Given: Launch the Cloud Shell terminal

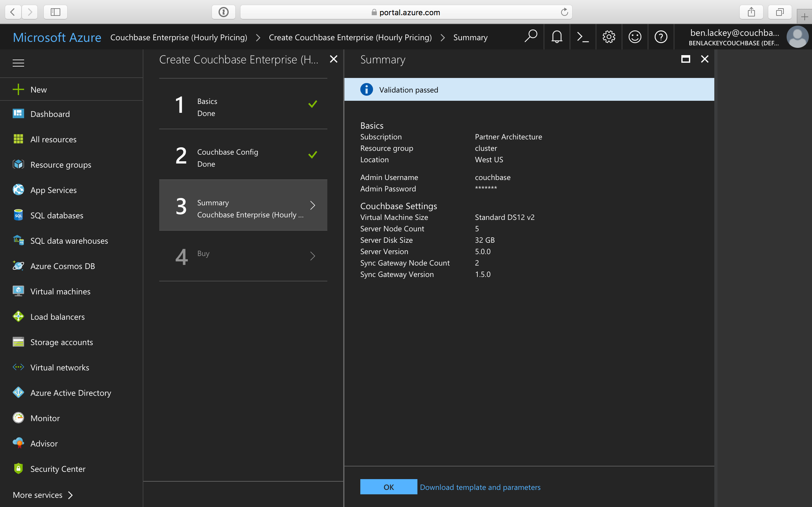Looking at the screenshot, I should click(583, 37).
